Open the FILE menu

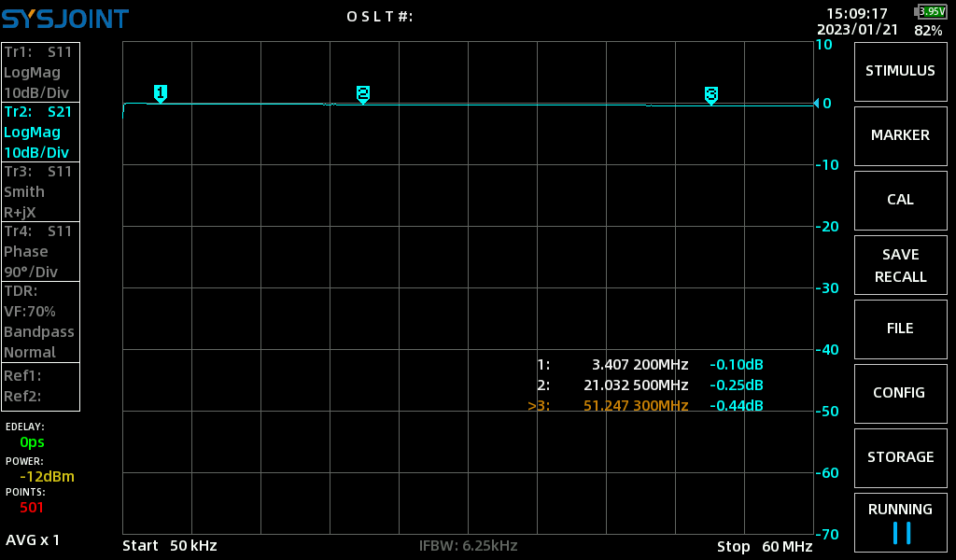pos(901,329)
